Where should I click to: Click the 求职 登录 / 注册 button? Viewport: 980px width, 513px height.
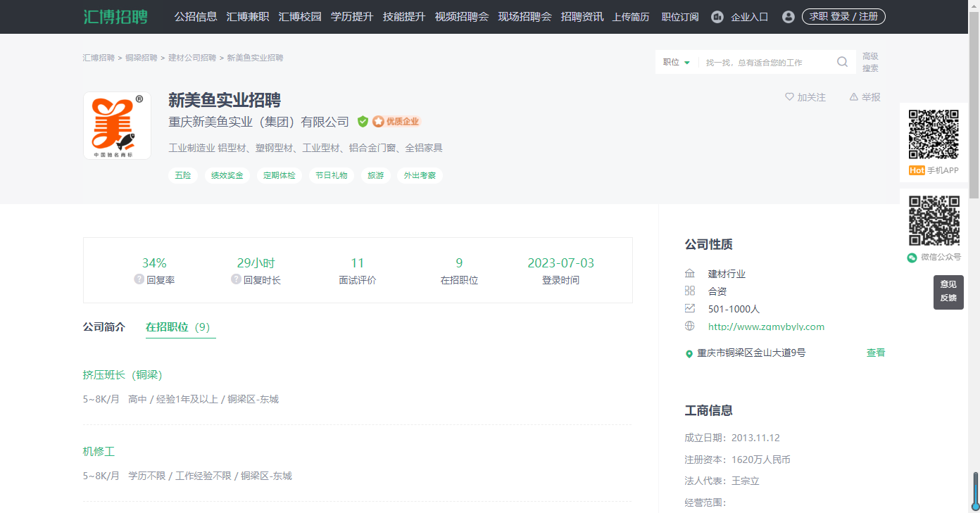point(843,17)
